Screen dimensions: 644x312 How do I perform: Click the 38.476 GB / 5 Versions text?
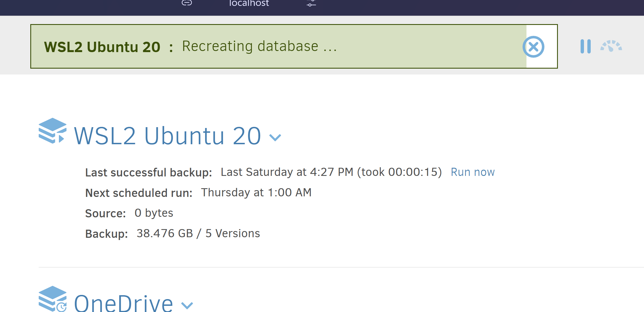198,233
